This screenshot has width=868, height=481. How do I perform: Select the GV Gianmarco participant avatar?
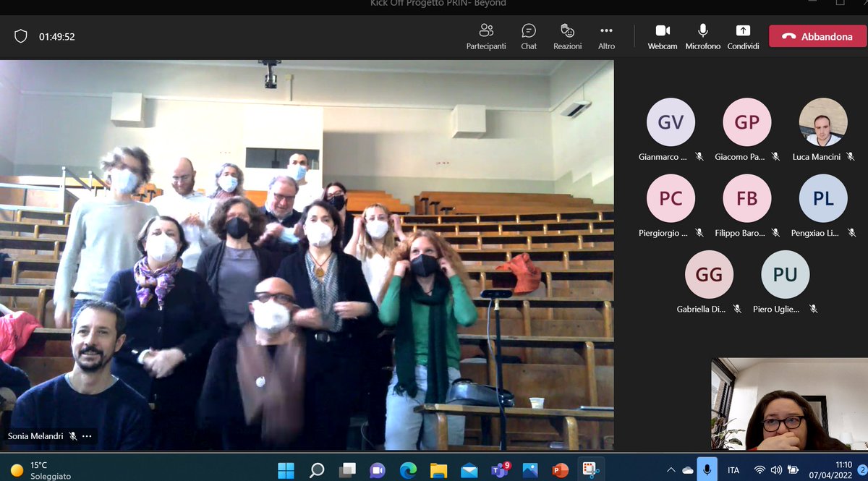pos(671,122)
